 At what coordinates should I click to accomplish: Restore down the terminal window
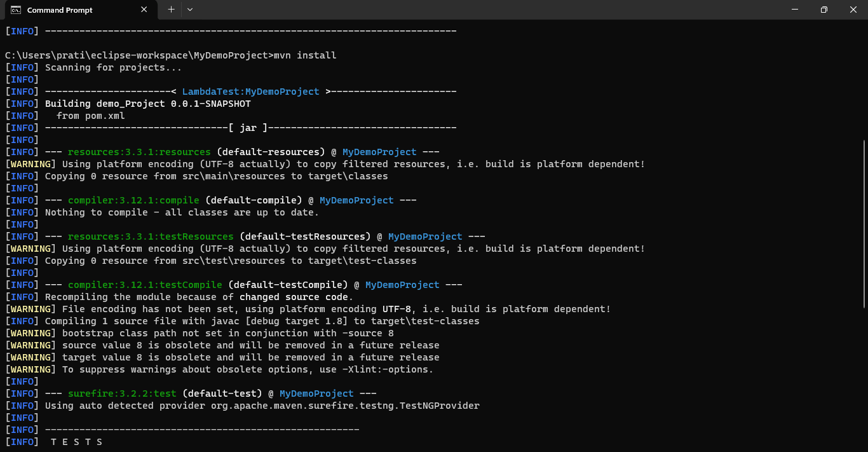[x=824, y=10]
